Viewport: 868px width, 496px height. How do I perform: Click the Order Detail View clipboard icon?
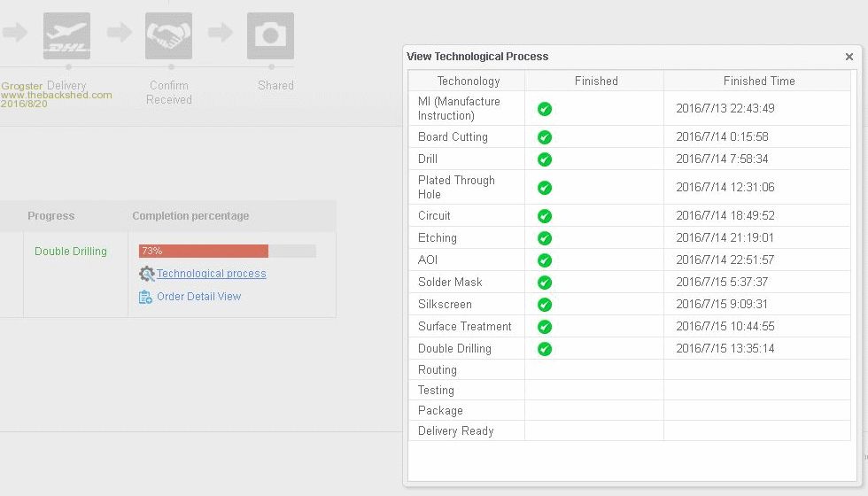tap(146, 298)
